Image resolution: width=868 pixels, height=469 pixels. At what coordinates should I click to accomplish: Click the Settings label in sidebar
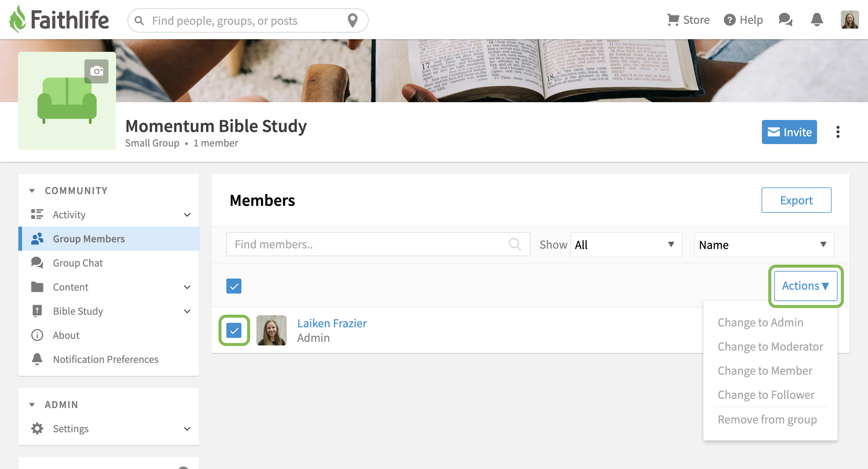71,429
